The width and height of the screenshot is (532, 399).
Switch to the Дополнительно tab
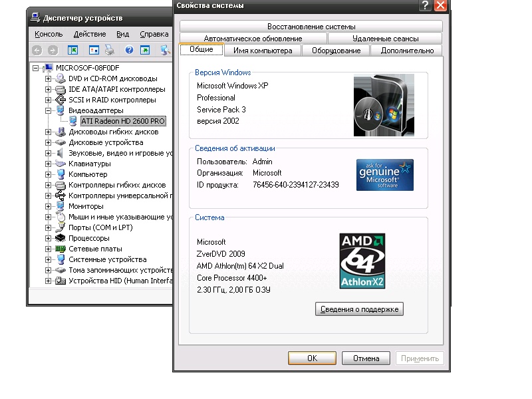407,51
